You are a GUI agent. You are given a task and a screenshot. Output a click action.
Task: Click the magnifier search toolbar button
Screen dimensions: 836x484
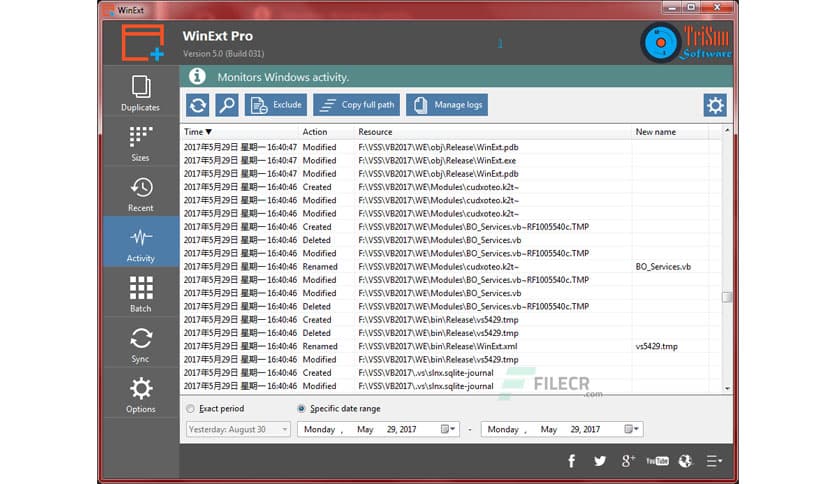tap(227, 105)
